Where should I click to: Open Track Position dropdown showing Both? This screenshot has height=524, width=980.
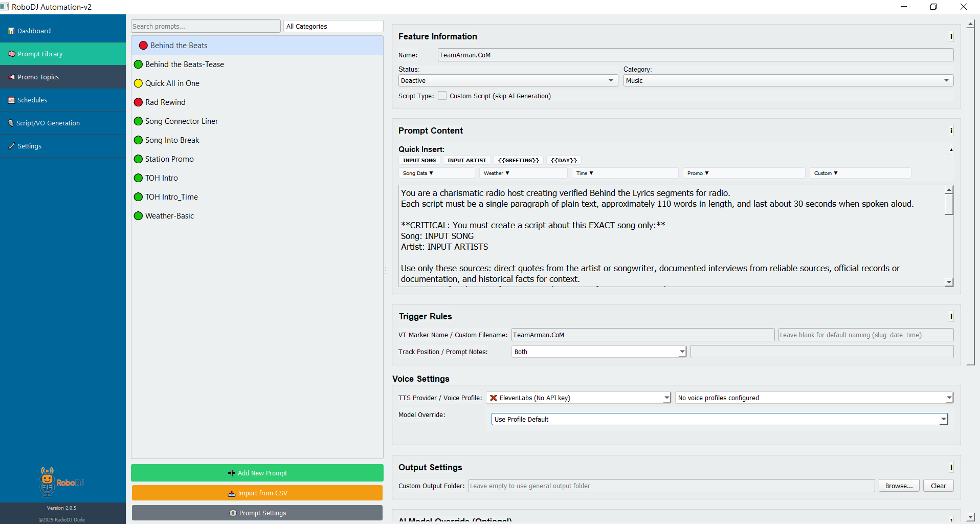coord(598,352)
